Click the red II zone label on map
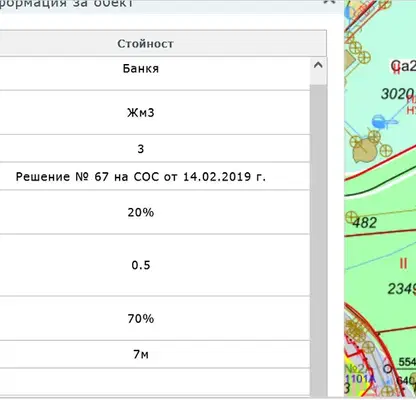This screenshot has width=416, height=400. [403, 264]
